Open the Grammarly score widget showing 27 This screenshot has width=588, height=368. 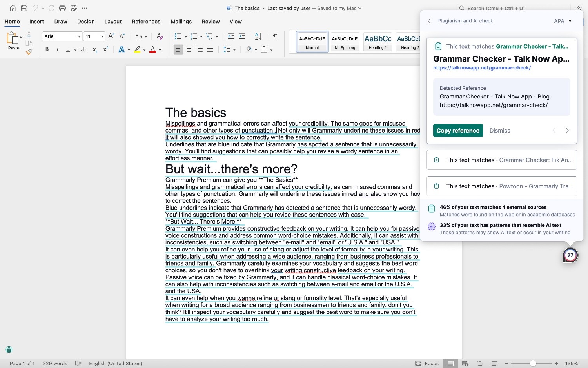(570, 255)
